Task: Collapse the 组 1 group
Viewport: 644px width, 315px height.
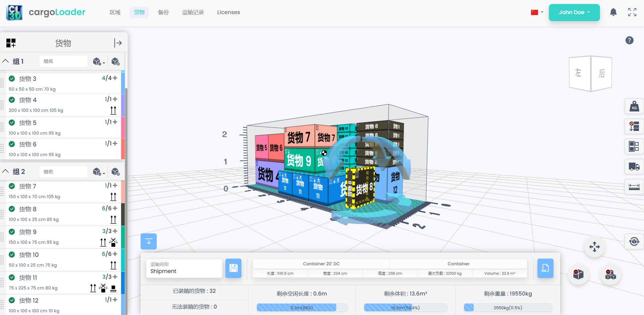Action: [x=5, y=61]
